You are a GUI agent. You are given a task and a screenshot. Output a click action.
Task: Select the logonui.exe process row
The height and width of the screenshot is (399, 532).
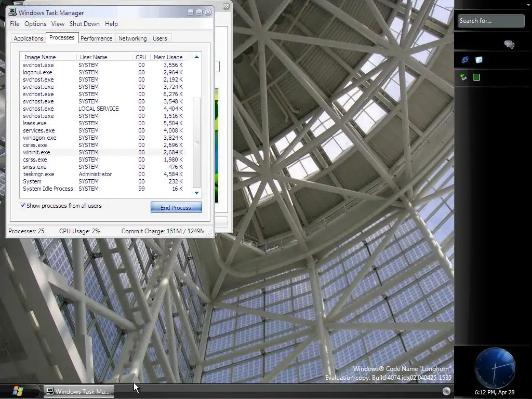(103, 72)
